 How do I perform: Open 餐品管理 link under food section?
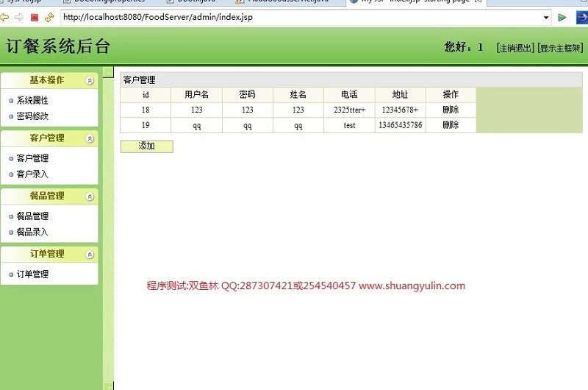pos(32,216)
